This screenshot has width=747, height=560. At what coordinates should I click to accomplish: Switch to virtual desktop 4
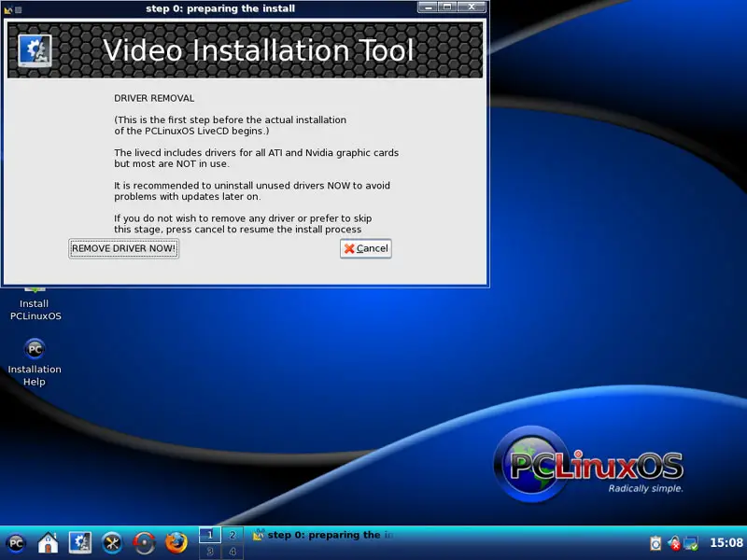pyautogui.click(x=232, y=552)
